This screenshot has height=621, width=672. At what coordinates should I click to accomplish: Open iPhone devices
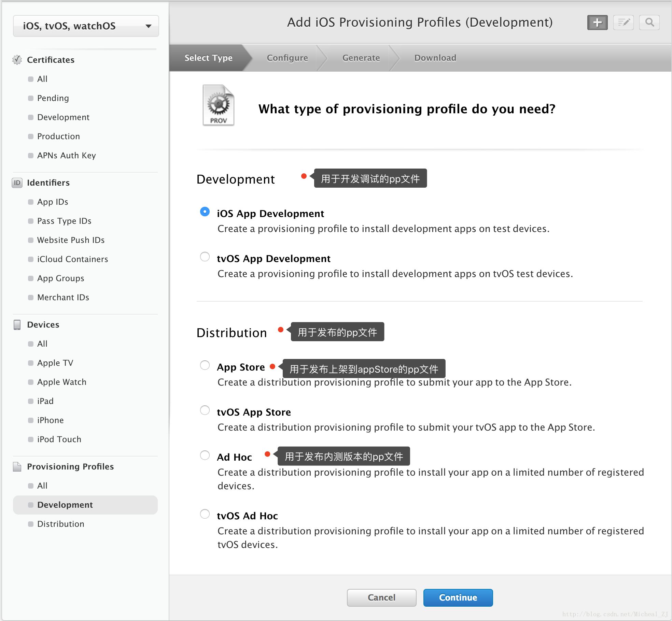tap(50, 420)
